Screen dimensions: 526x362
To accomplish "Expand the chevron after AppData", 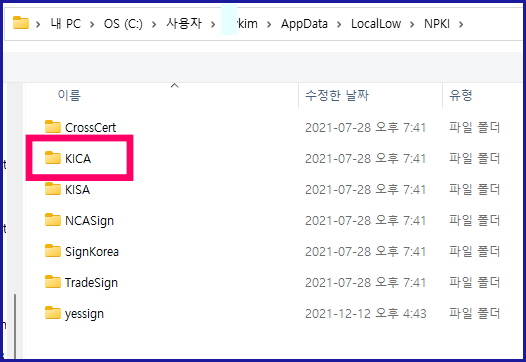I will click(339, 24).
